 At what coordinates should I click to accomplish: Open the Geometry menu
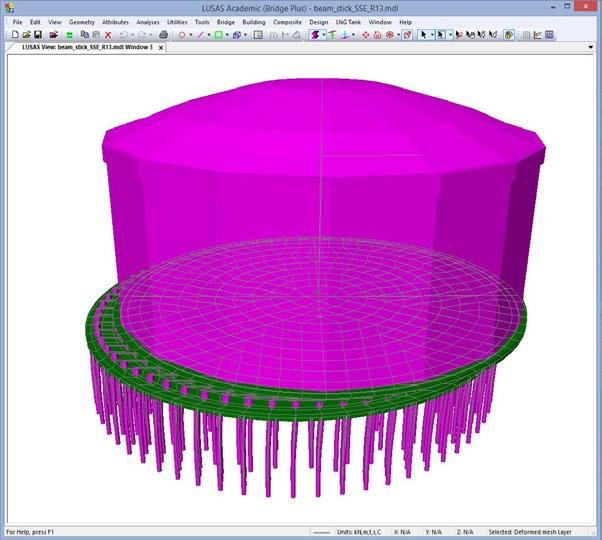(x=82, y=22)
